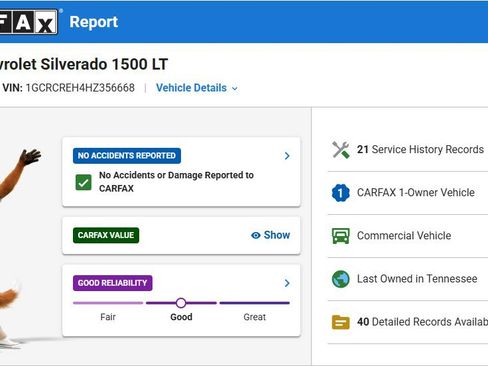Screen dimensions: 488x366
Task: Click the Report header text
Action: pos(94,22)
